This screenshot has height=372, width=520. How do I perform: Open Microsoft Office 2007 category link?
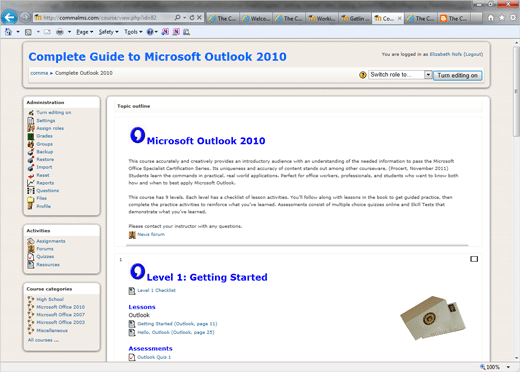(x=61, y=315)
